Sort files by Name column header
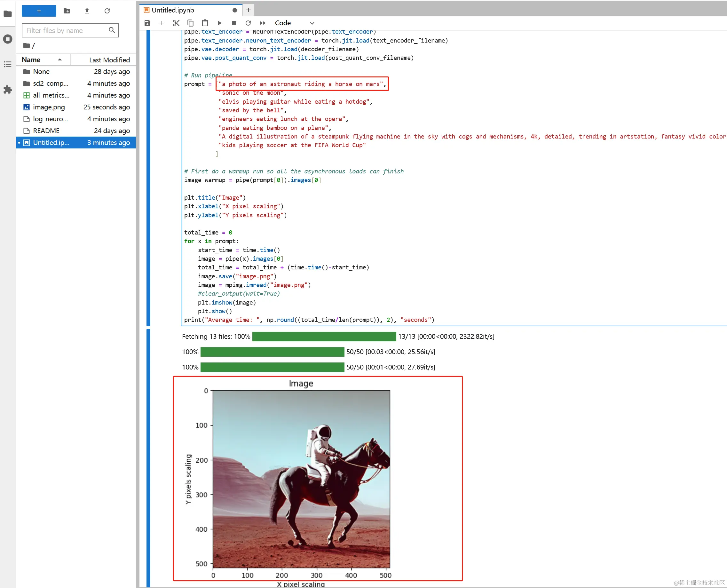 31,60
